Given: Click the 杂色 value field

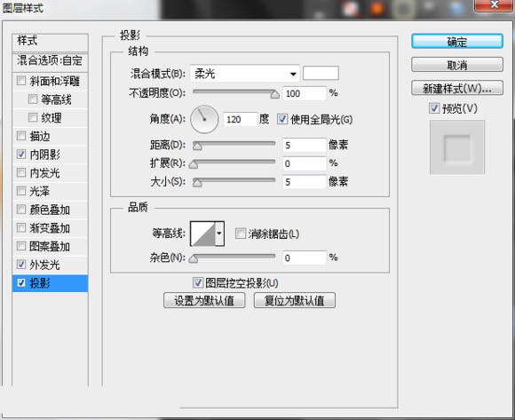Looking at the screenshot, I should pos(305,258).
